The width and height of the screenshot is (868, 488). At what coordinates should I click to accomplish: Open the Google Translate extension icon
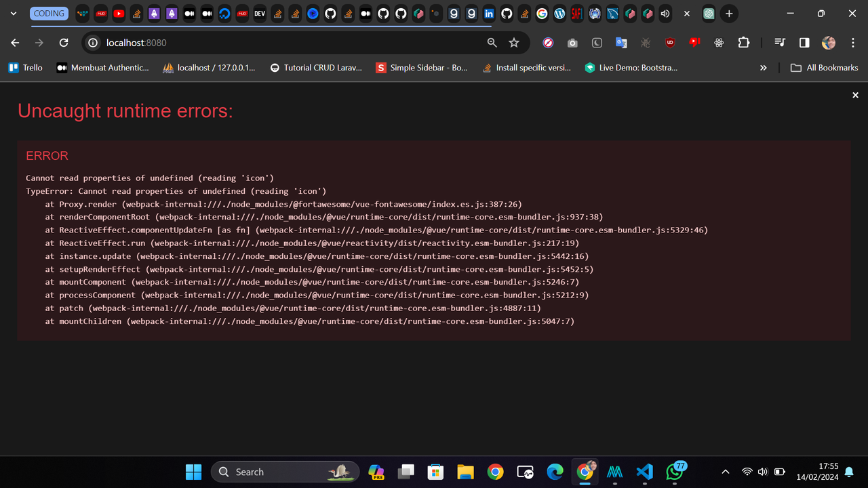click(621, 42)
